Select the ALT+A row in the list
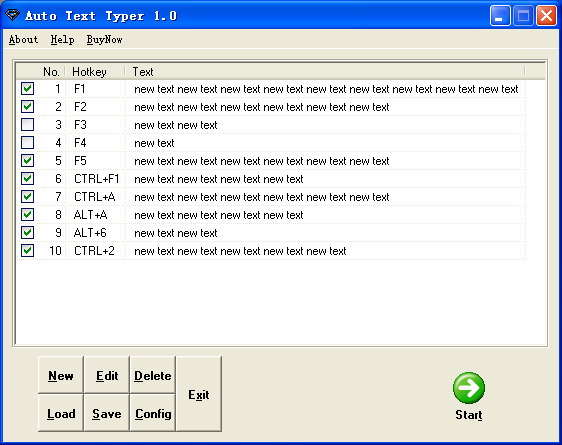562x445 pixels. [x=271, y=215]
